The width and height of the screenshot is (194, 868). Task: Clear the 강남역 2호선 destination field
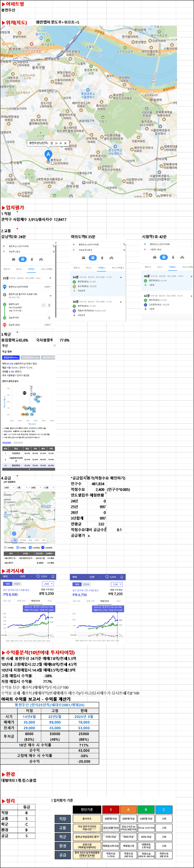54,251
